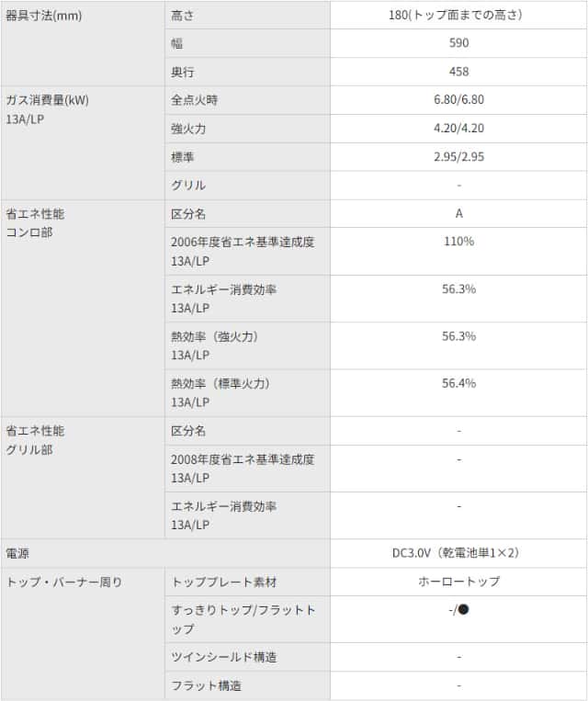Select the 110% achievement value
The width and height of the screenshot is (588, 701).
pos(458,242)
